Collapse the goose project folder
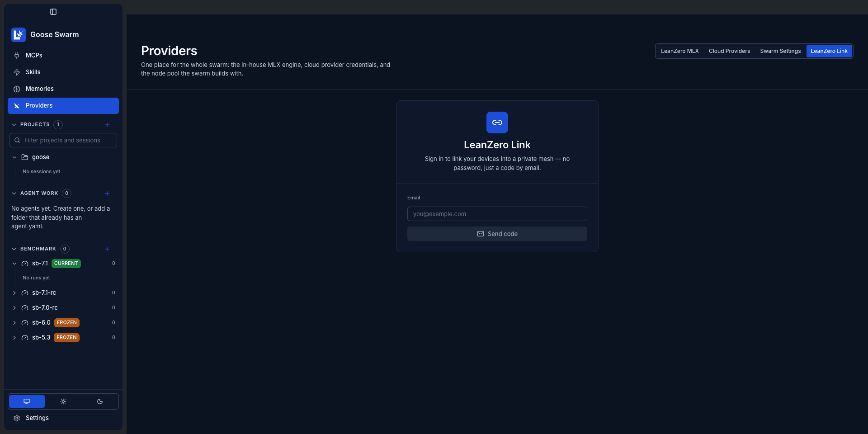This screenshot has width=868, height=434. (x=14, y=157)
